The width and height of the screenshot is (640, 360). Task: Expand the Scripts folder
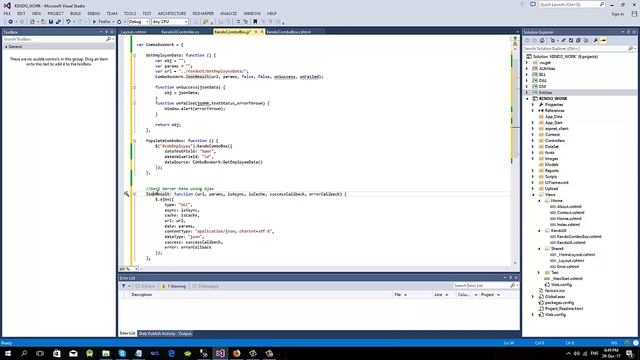533,176
